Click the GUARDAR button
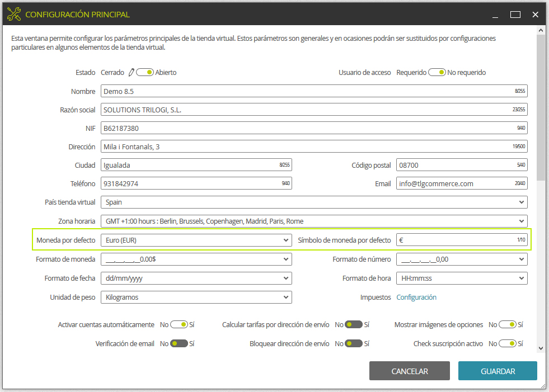 coord(498,371)
